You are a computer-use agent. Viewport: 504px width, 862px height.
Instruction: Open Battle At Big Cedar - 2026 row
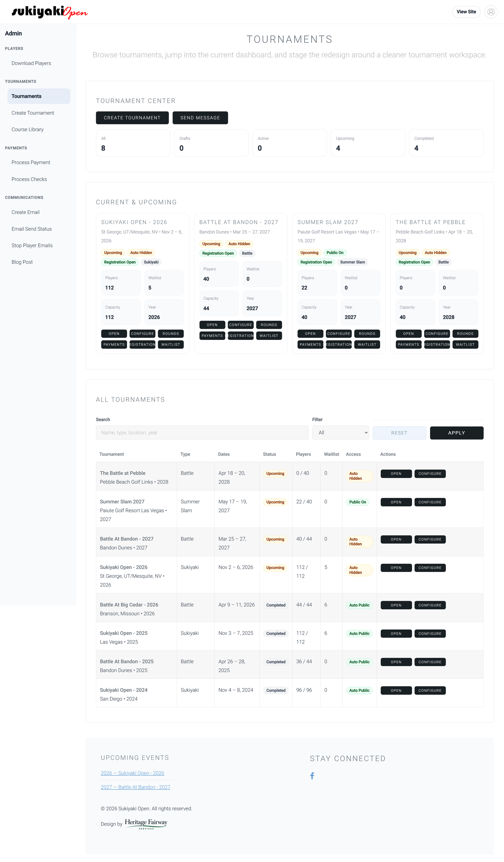point(396,605)
